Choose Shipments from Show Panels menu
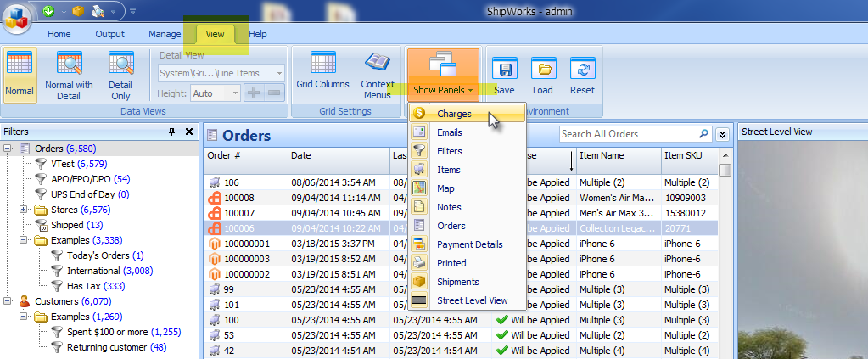The image size is (868, 359). [x=467, y=282]
